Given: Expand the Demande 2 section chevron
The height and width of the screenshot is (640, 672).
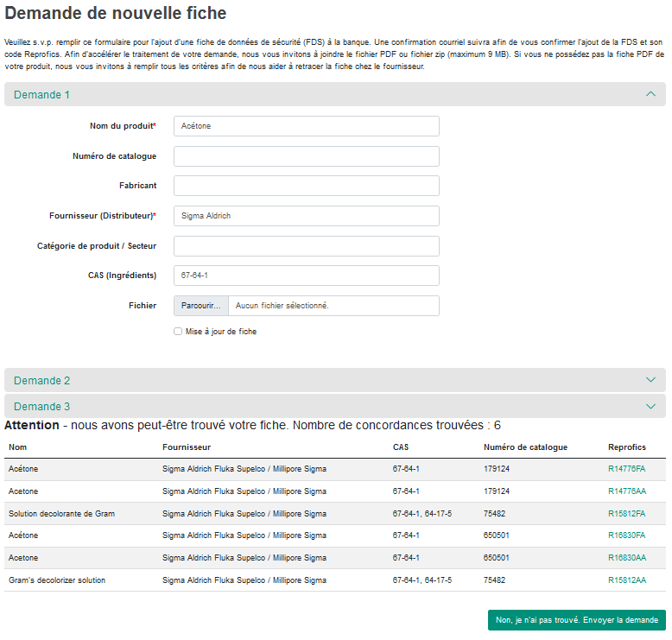Looking at the screenshot, I should point(650,380).
